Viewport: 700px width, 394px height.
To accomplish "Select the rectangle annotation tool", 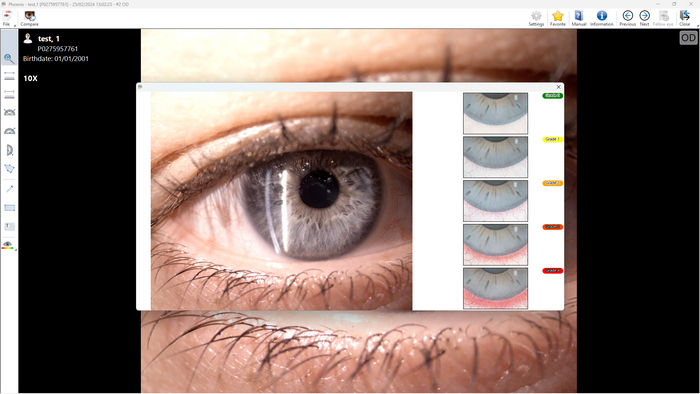I will (9, 208).
